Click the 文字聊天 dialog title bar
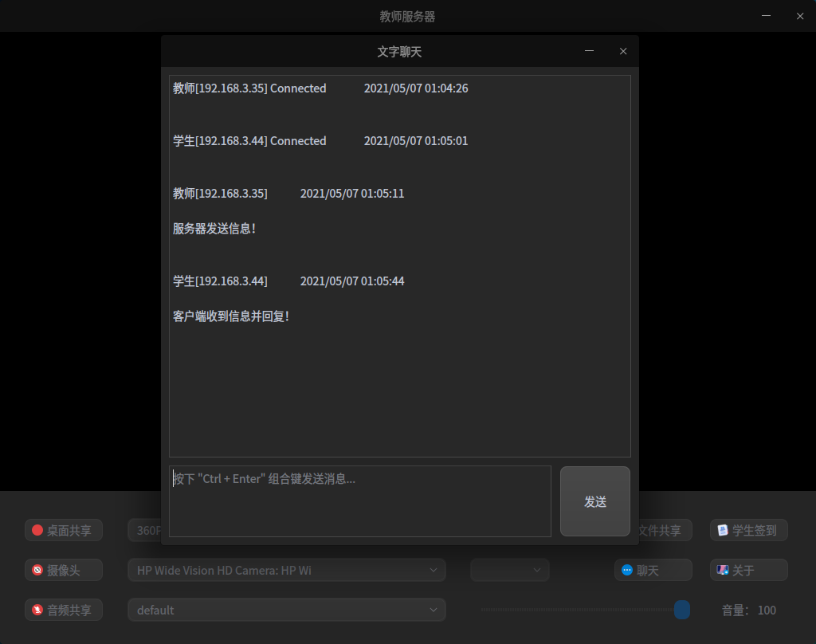The width and height of the screenshot is (816, 644). pos(400,51)
